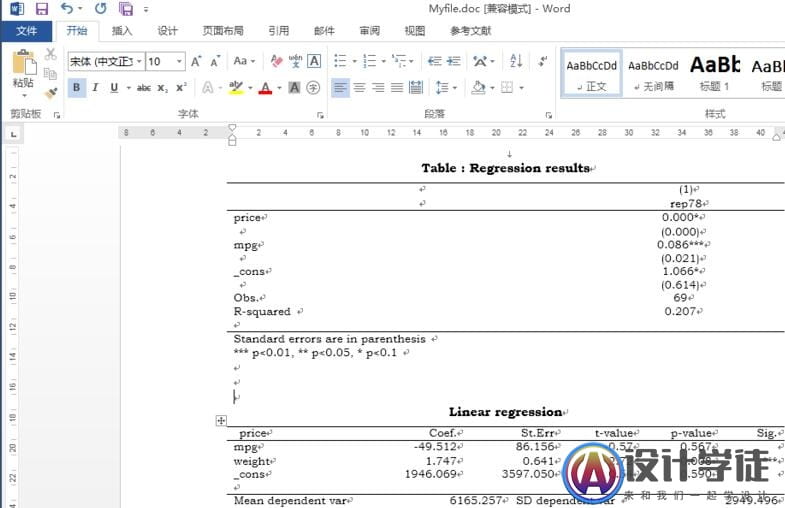Toggle Show/Hide paragraph marks

coord(542,61)
